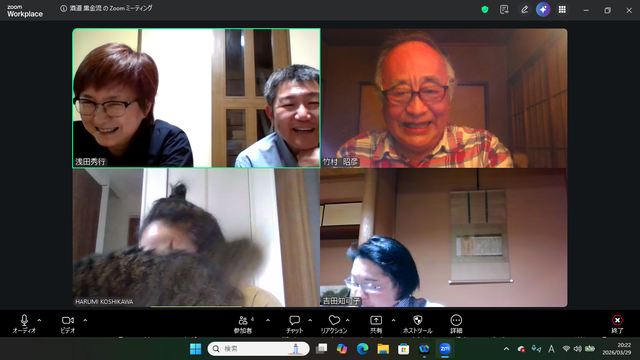The image size is (640, 360).
Task: Expand audio options arrow next to microphone
Action: tap(39, 320)
